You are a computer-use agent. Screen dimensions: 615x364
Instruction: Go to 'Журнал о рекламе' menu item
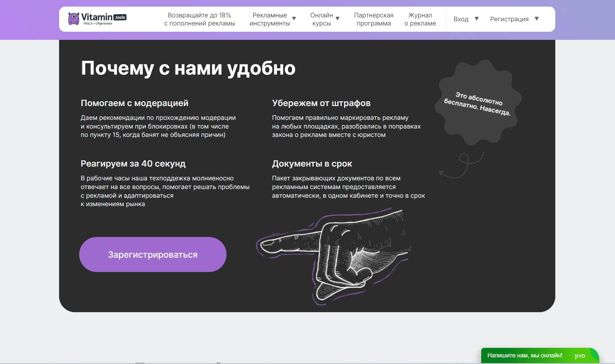tap(420, 19)
